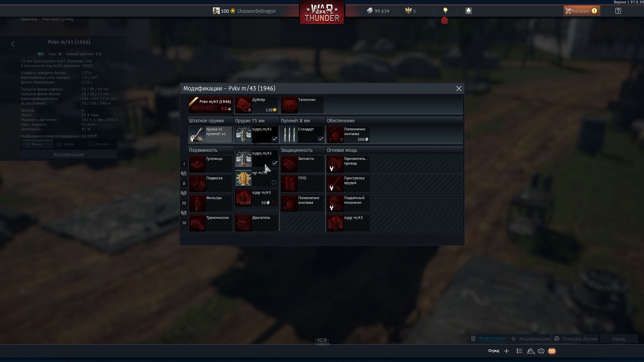644x362 pixels.
Task: Select the Двигатель engine modification icon
Action: 244,223
